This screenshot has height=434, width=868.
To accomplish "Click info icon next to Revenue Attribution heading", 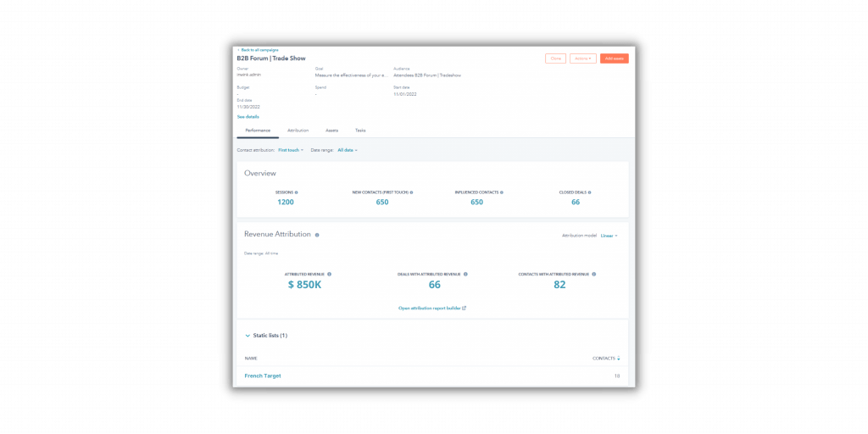I will pyautogui.click(x=317, y=235).
